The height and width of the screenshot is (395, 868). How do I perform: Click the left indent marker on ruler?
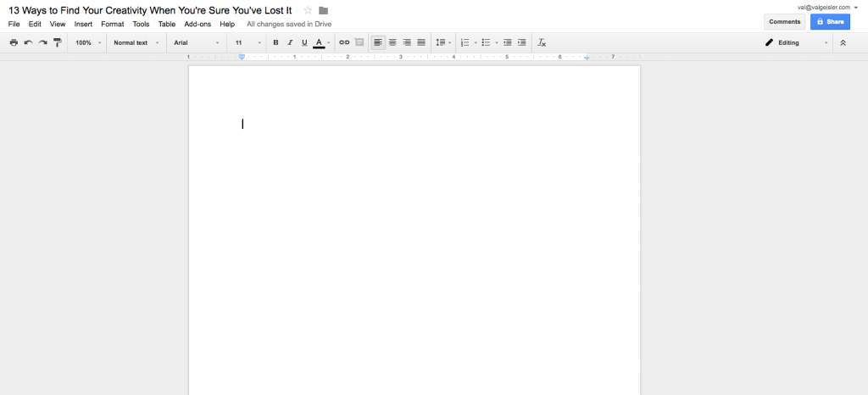(x=242, y=57)
